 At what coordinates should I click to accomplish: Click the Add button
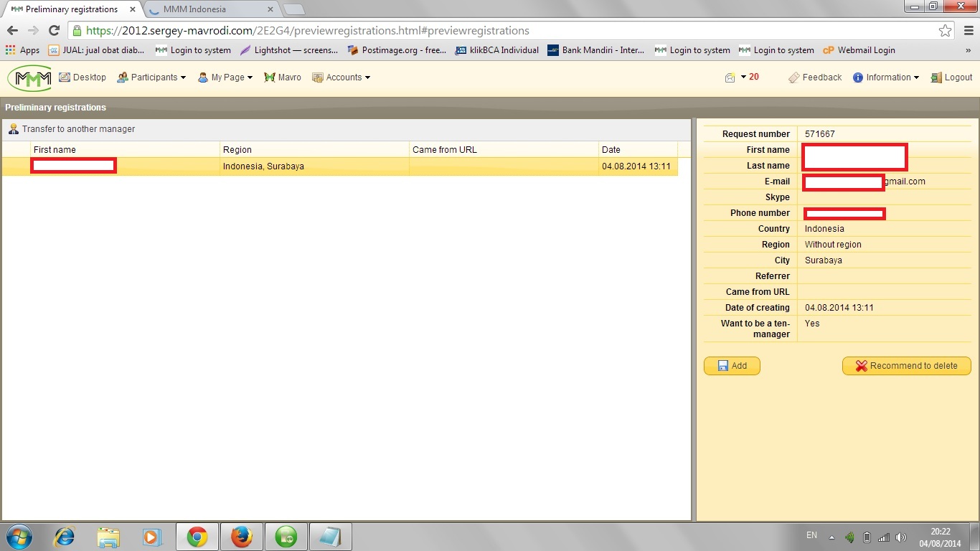click(x=732, y=366)
